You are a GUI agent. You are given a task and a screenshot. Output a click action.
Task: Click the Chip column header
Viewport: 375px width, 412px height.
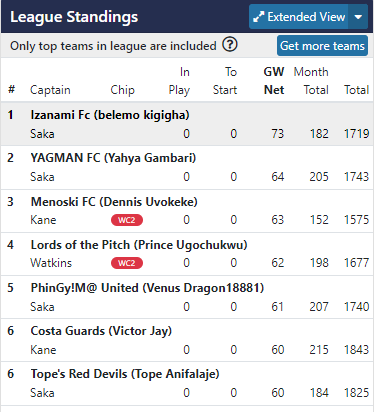point(122,90)
